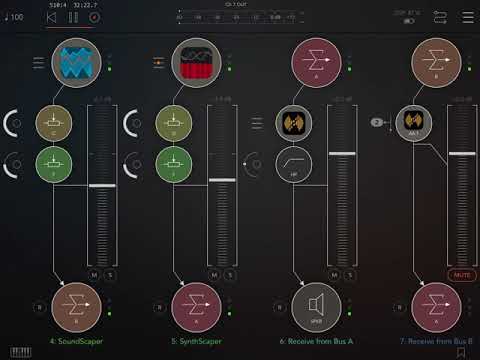
Task: Show the on-screen keyboard
Action: pos(21,352)
